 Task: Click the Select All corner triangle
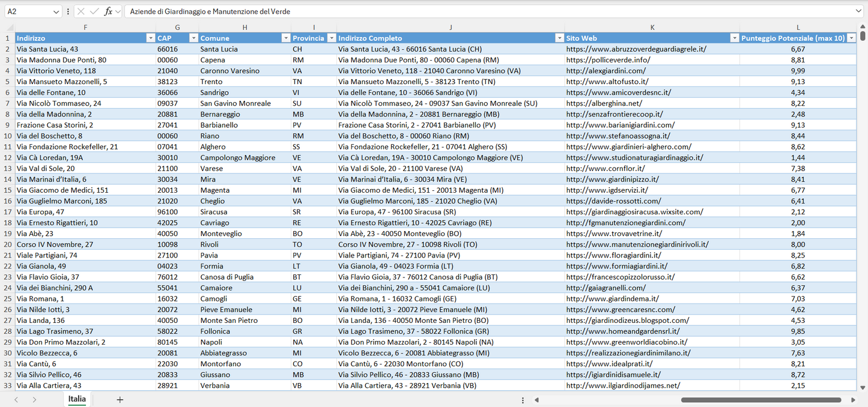pos(10,28)
